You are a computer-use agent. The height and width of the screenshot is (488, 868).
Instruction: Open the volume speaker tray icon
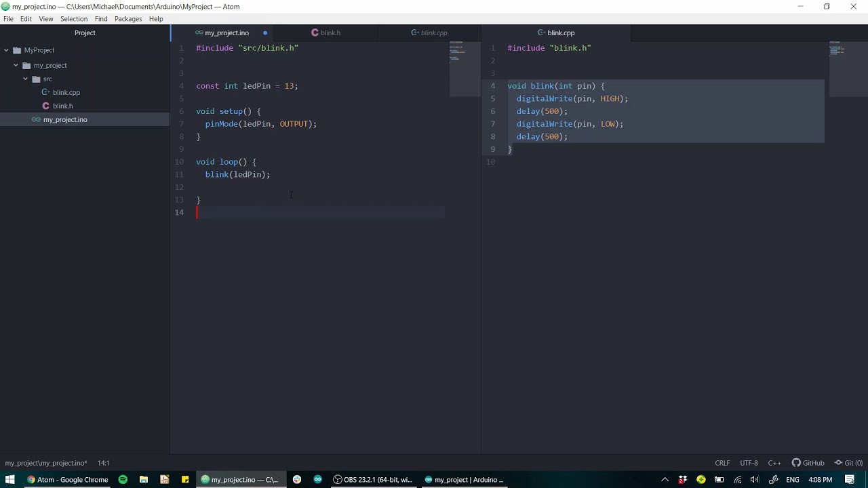pos(755,479)
